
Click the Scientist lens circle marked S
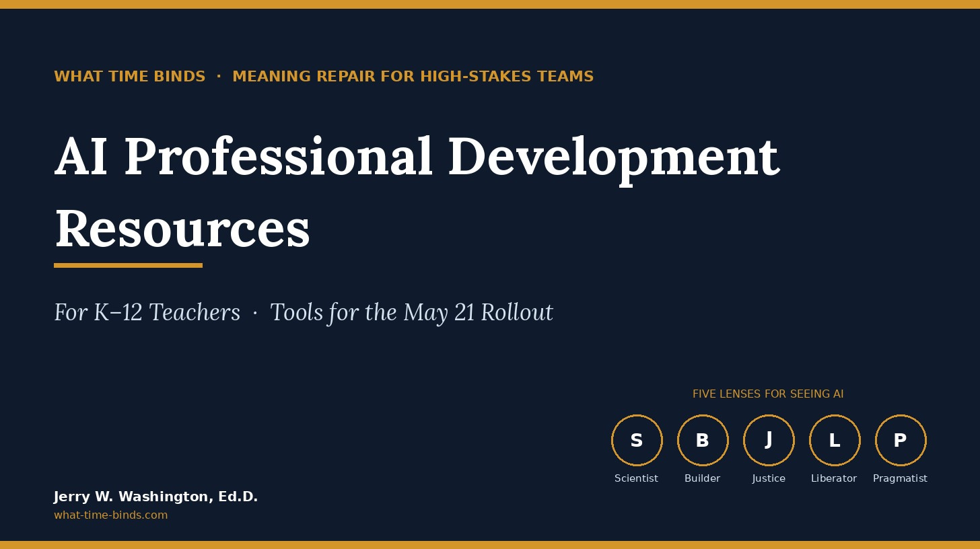[x=637, y=440]
